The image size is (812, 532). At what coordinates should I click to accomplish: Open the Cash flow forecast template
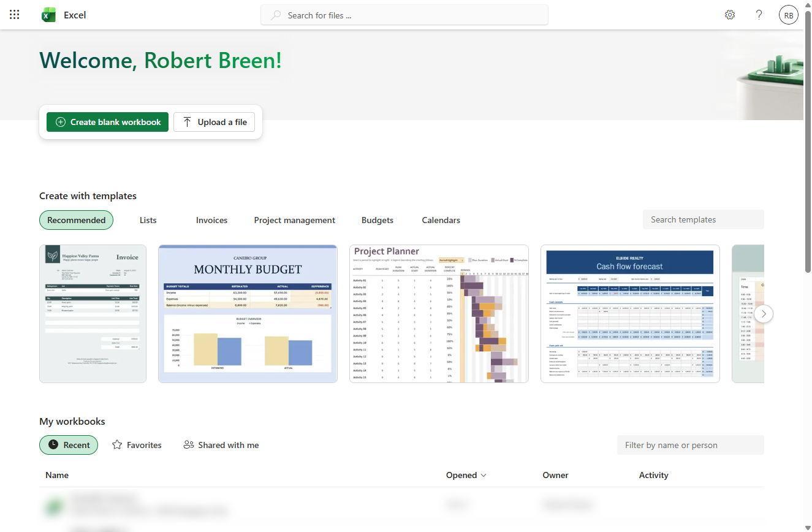630,314
